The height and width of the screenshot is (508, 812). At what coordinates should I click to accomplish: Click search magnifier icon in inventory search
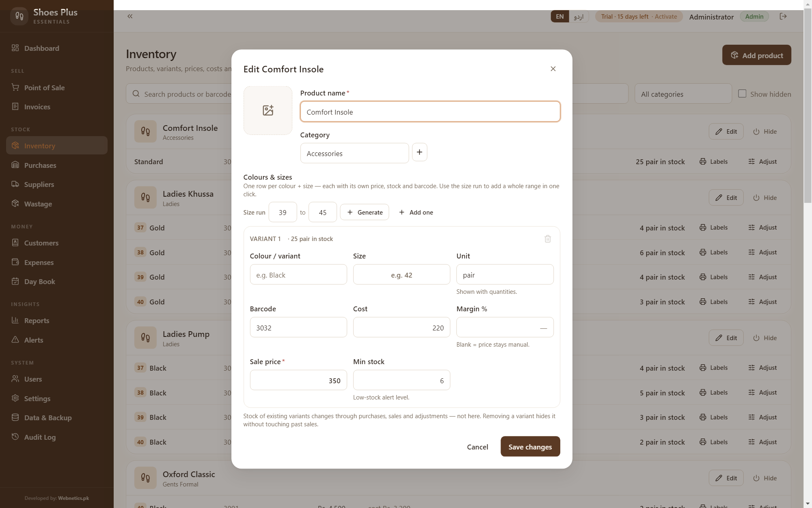(136, 94)
